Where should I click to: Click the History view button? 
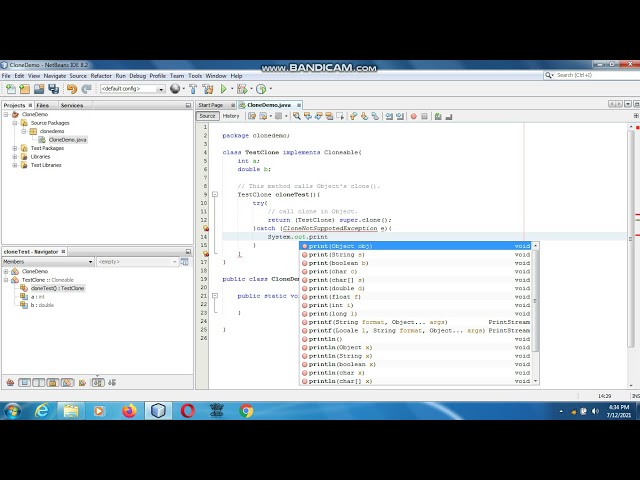tap(231, 116)
